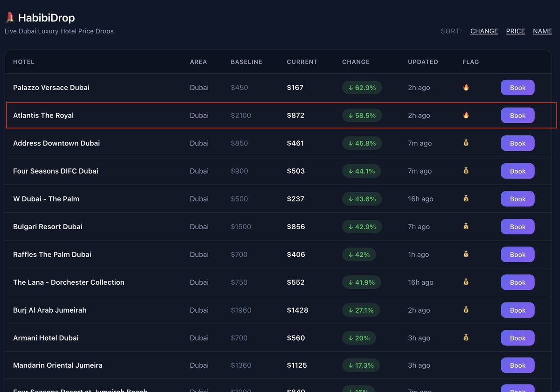Sort hotels by PRICE
This screenshot has width=560, height=392.
point(515,31)
